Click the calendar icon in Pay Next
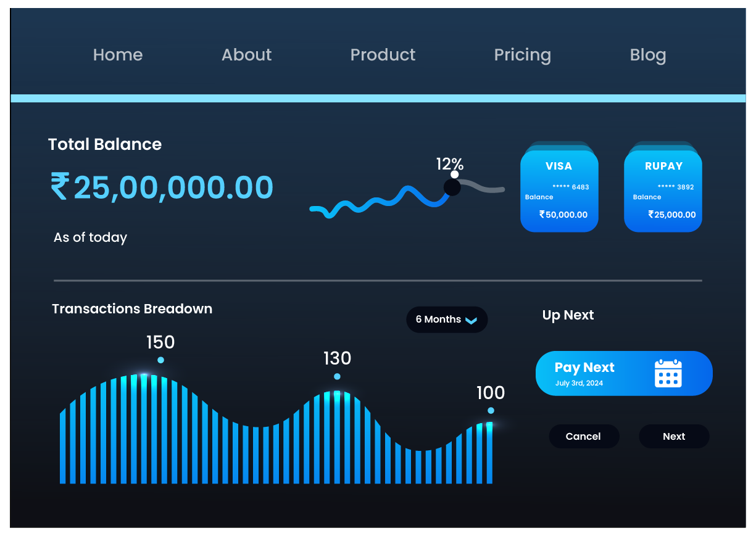 click(x=668, y=373)
